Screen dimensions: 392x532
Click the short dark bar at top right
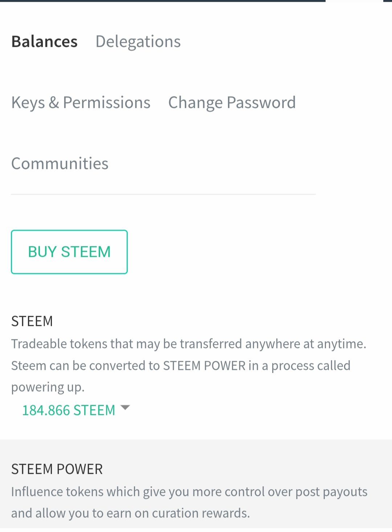point(388,1)
